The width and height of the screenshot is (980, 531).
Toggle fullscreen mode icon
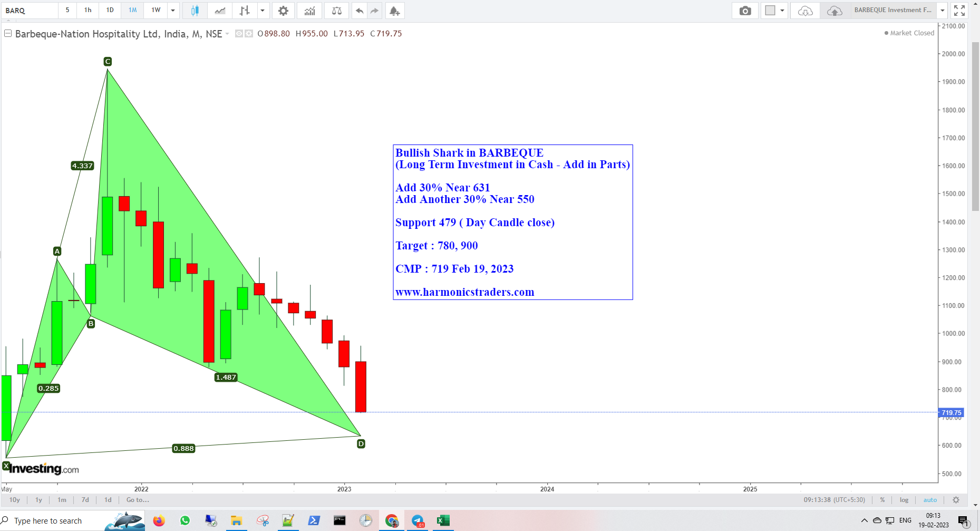(x=959, y=11)
